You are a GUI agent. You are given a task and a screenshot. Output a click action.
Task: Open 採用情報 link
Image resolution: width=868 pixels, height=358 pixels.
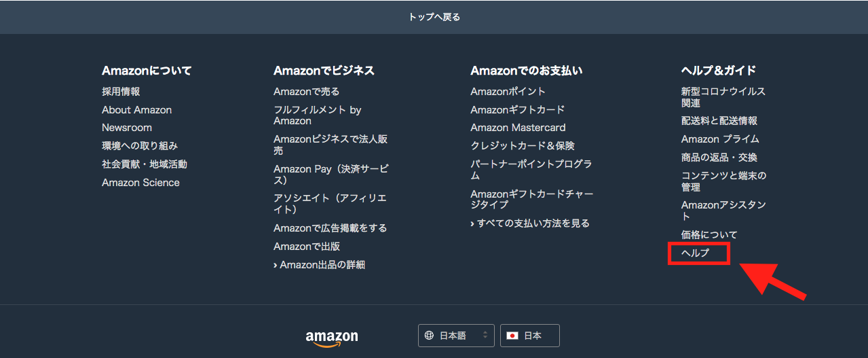(121, 92)
